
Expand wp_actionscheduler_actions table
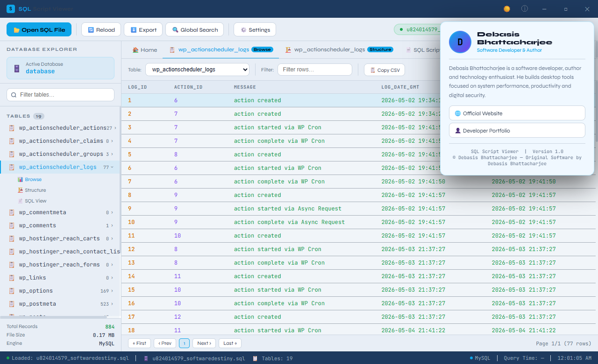pyautogui.click(x=115, y=128)
